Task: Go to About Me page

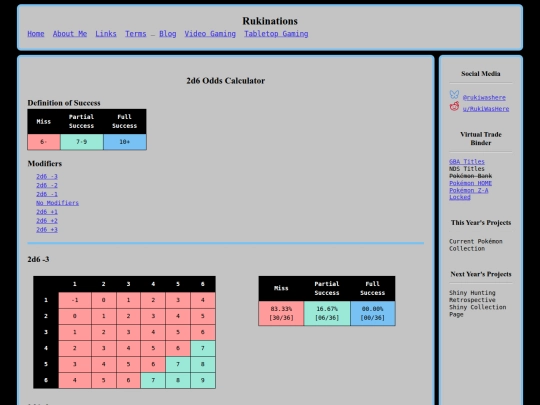Action: (x=70, y=34)
